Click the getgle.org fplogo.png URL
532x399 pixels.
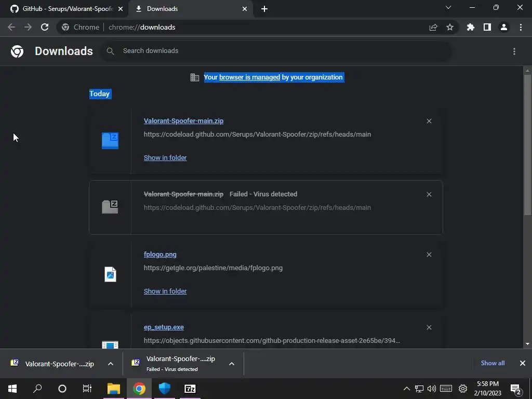coord(213,268)
